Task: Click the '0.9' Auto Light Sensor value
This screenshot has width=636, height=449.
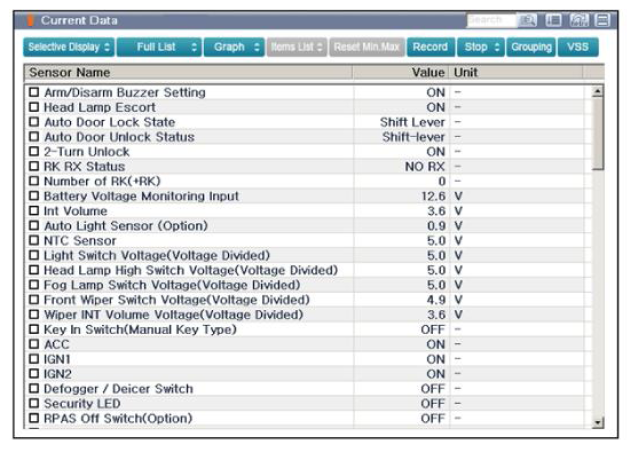Action: coord(436,226)
